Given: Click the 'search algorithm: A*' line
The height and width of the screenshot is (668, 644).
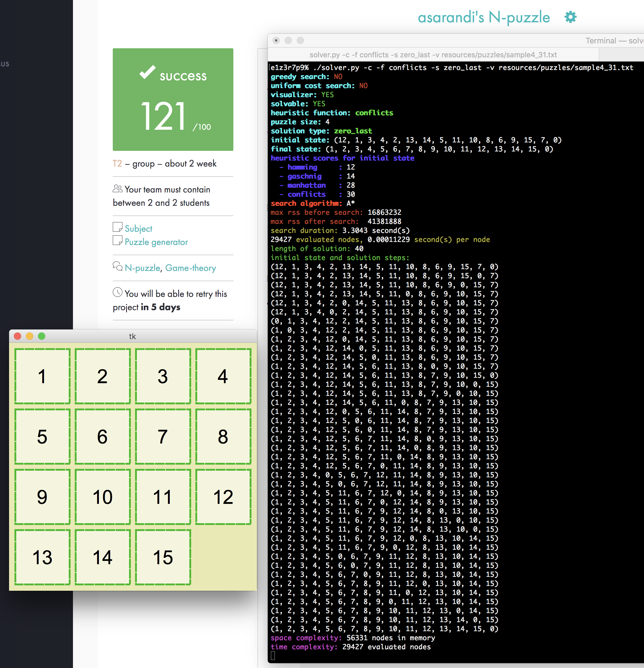Looking at the screenshot, I should 313,203.
